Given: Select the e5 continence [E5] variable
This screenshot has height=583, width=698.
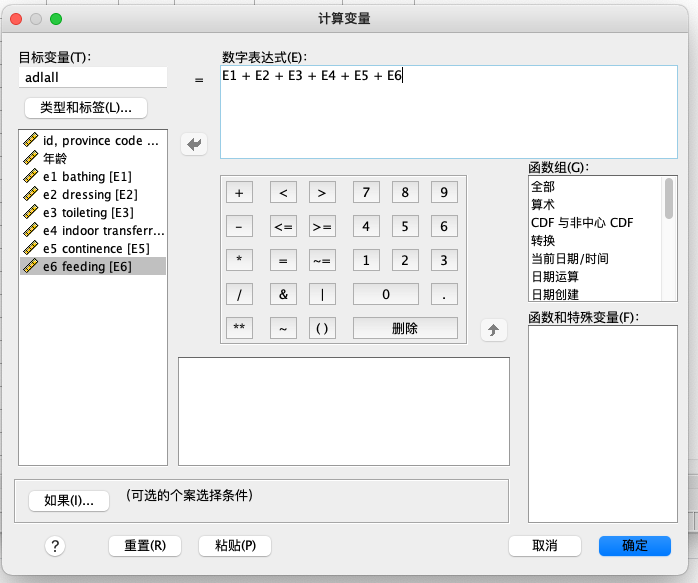Looking at the screenshot, I should tap(93, 248).
